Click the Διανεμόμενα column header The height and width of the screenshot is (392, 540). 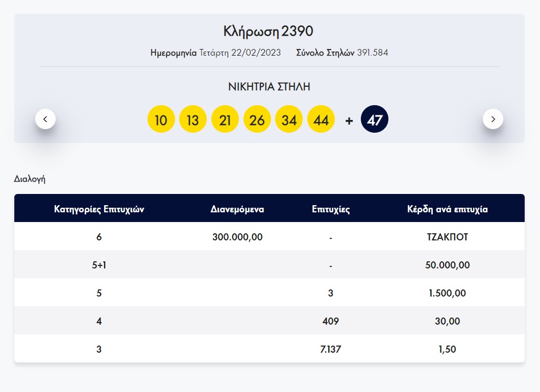click(237, 209)
